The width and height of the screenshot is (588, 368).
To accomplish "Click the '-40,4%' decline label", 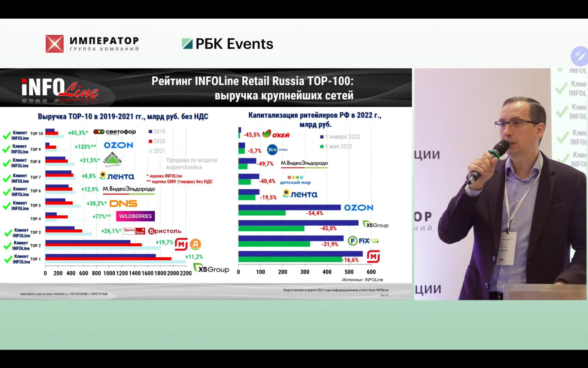I will [x=267, y=181].
